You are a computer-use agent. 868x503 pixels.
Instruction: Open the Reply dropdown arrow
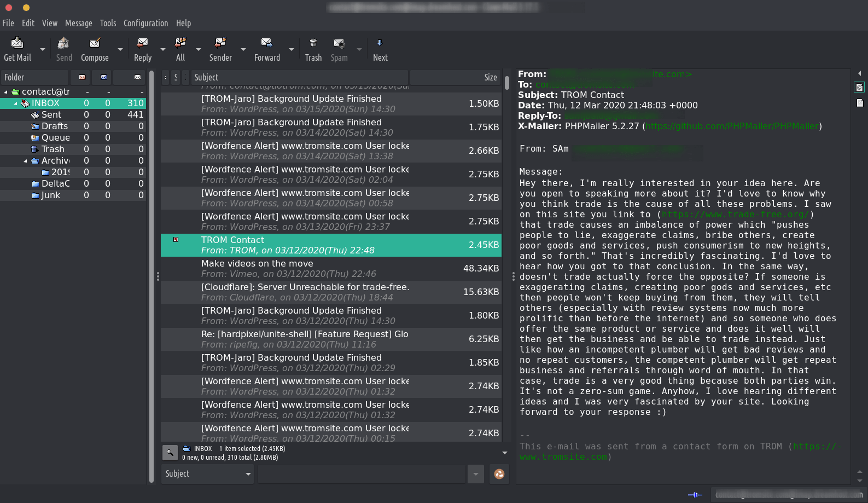pyautogui.click(x=163, y=49)
